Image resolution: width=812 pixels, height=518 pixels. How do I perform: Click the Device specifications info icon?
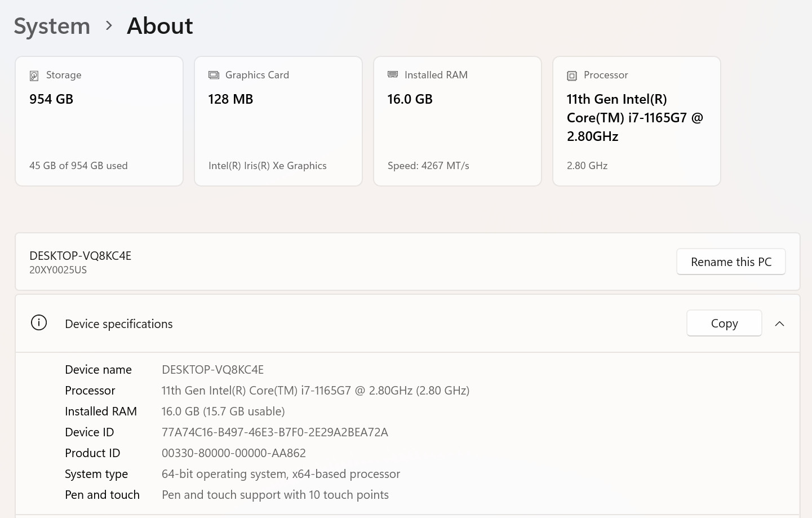[x=39, y=323]
